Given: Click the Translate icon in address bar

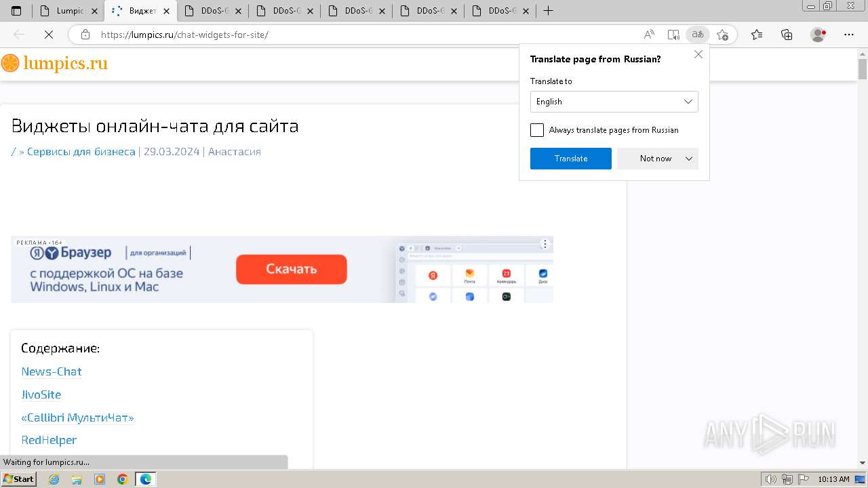Looking at the screenshot, I should (x=697, y=35).
